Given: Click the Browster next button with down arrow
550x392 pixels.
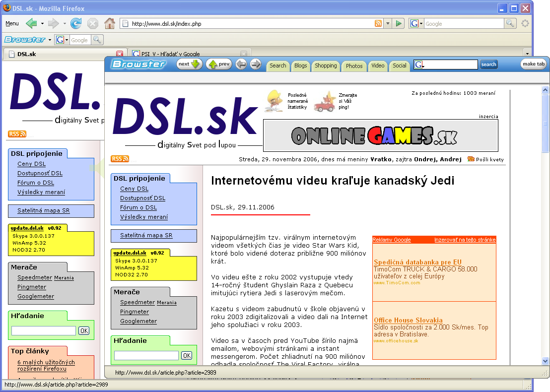Looking at the screenshot, I should click(190, 64).
